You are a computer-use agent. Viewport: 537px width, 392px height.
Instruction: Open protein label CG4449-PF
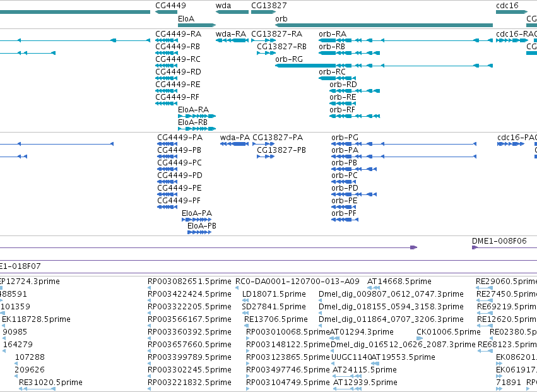point(179,201)
